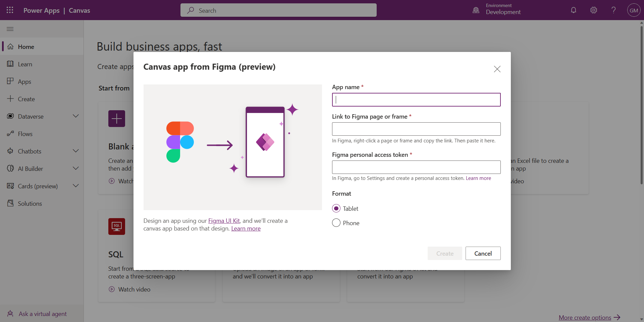Viewport: 644px width, 322px height.
Task: Open the settings gear
Action: (594, 10)
